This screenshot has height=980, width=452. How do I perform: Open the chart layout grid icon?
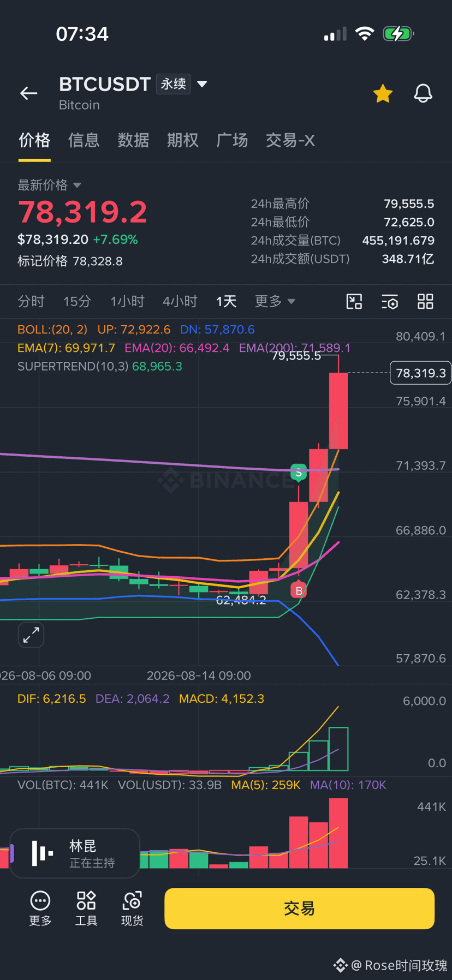pyautogui.click(x=425, y=301)
